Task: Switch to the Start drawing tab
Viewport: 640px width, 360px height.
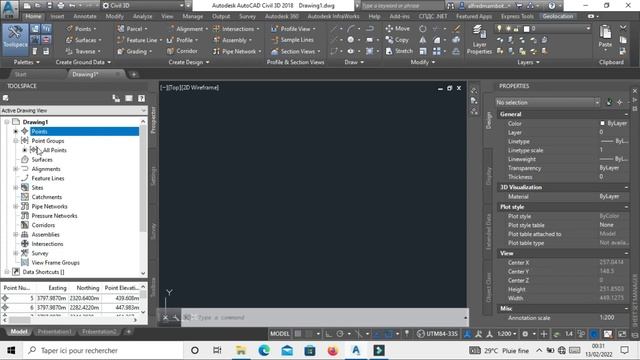Action: click(x=20, y=74)
